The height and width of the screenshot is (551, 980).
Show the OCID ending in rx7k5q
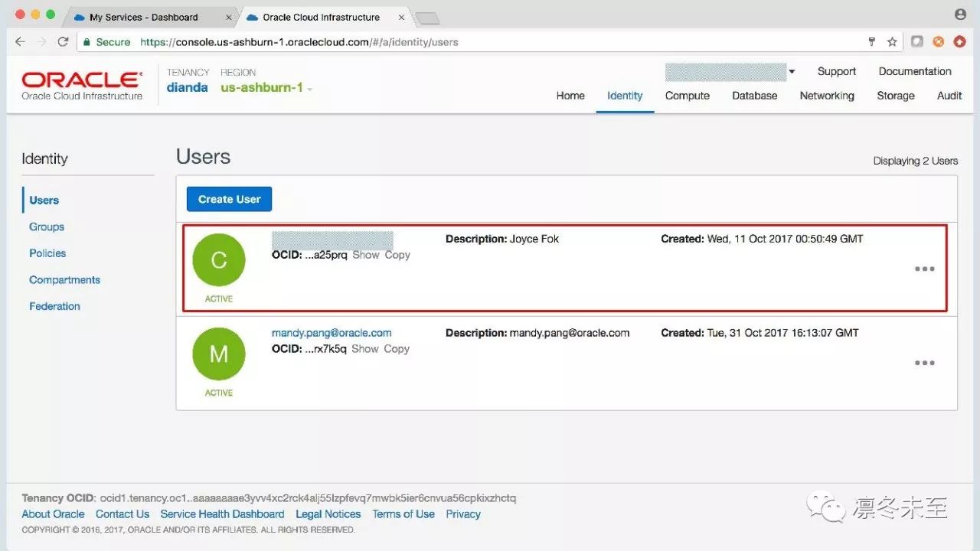click(365, 349)
